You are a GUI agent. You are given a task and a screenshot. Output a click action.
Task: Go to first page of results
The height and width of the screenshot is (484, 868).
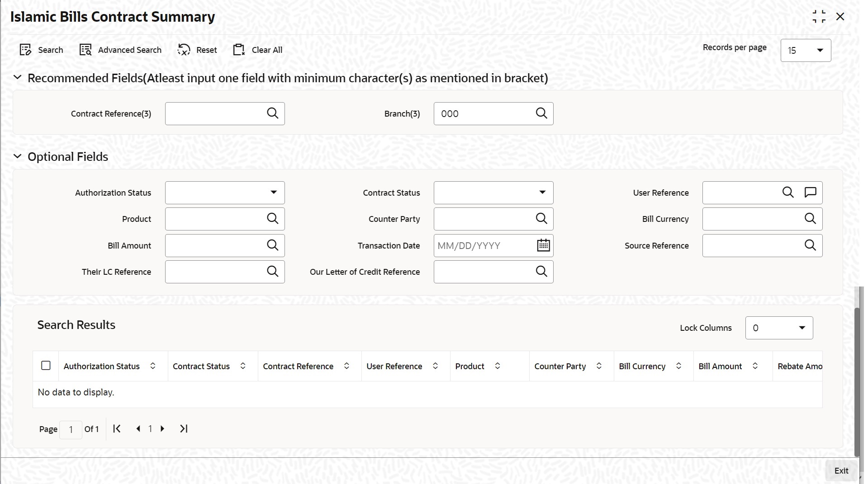[117, 429]
